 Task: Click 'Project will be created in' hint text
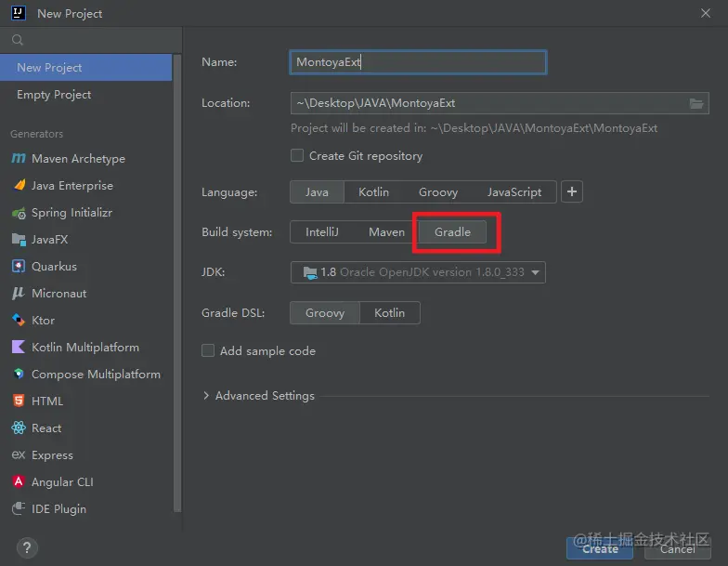click(x=474, y=128)
